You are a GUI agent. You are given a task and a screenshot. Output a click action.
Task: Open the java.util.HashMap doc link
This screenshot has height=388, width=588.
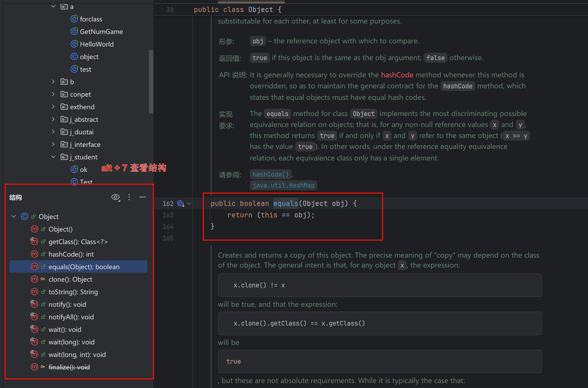tap(283, 185)
